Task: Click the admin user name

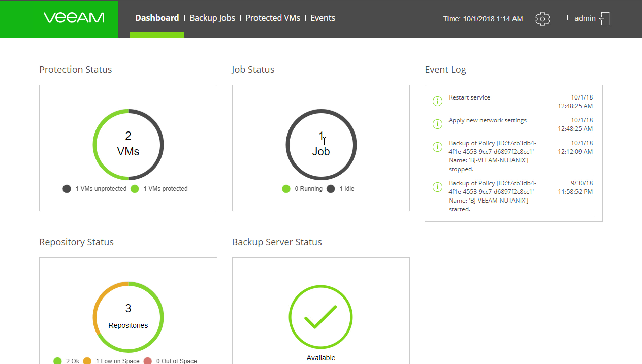Action: pos(585,18)
